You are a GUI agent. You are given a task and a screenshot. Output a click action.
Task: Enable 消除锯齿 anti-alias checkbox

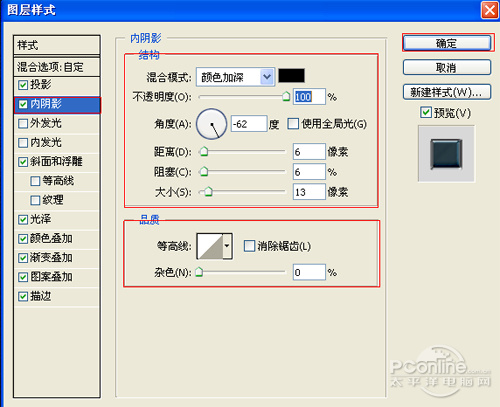(249, 246)
